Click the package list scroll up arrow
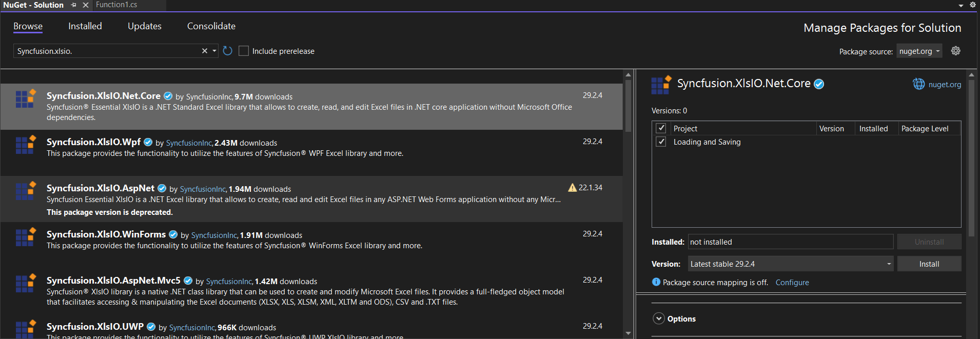 (x=628, y=75)
